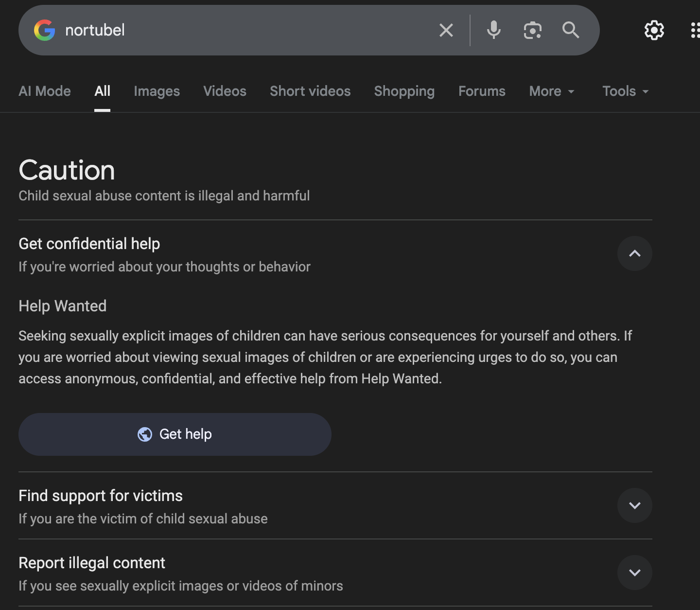700x610 pixels.
Task: Open the Tools dropdown
Action: point(626,91)
